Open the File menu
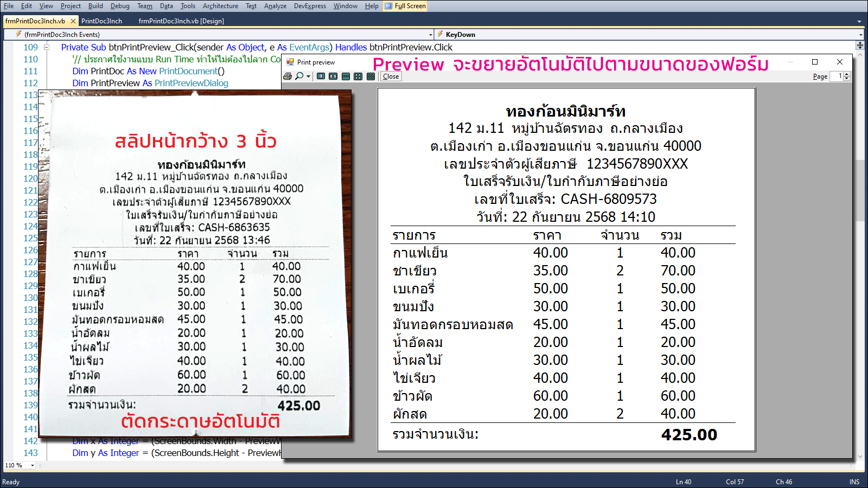The height and width of the screenshot is (488, 868). click(x=9, y=6)
